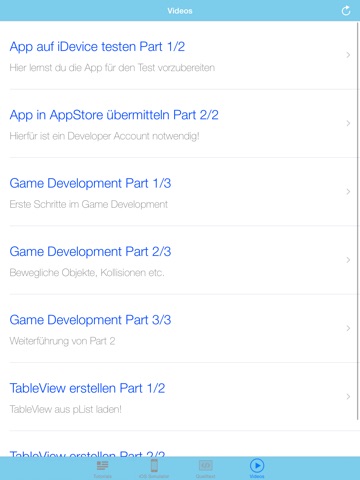Open the Tutorials tab
This screenshot has height=480, width=360.
point(102,469)
